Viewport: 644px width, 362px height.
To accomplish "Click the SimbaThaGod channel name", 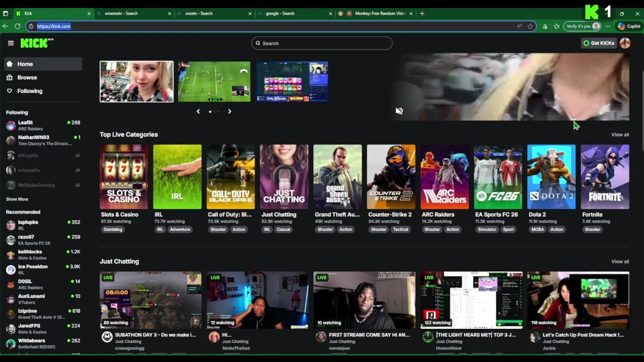I will tap(236, 348).
